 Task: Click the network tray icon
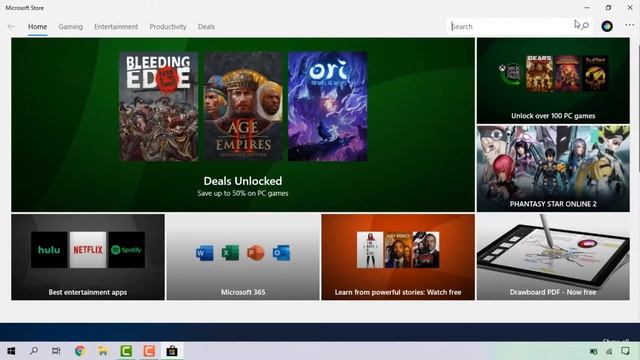[x=609, y=351]
